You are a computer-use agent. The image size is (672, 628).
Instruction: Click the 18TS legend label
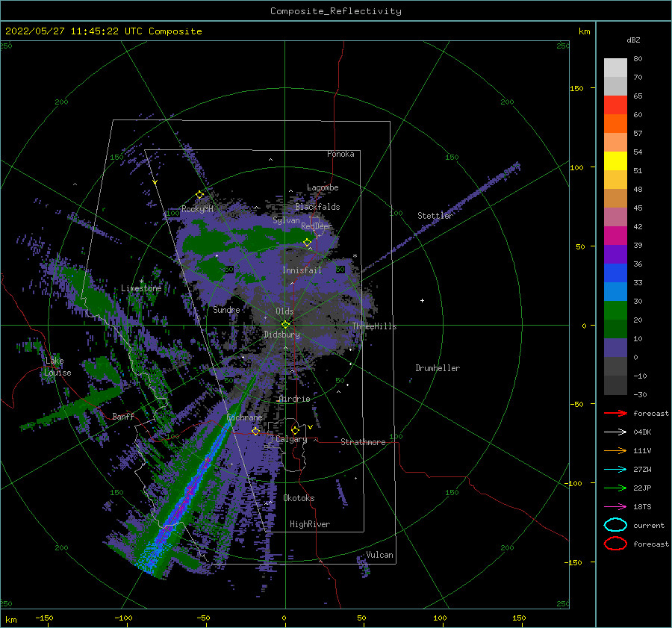pos(642,507)
